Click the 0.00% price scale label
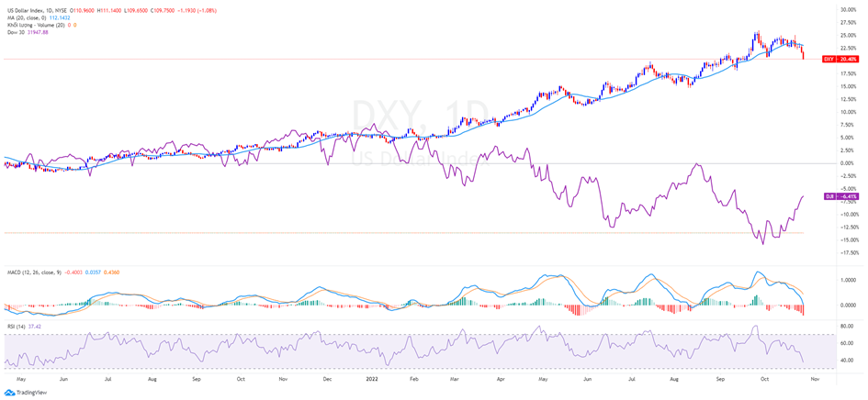The image size is (868, 400). pyautogui.click(x=849, y=163)
